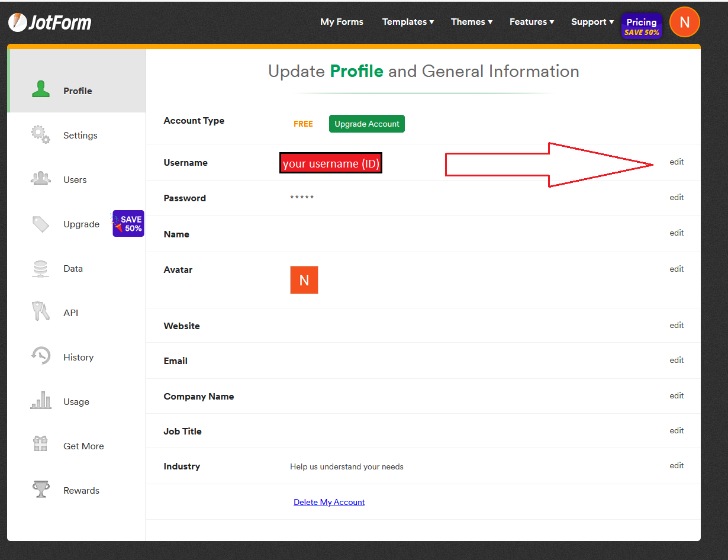Click the orange avatar in the top bar
The width and height of the screenshot is (728, 560).
click(685, 22)
